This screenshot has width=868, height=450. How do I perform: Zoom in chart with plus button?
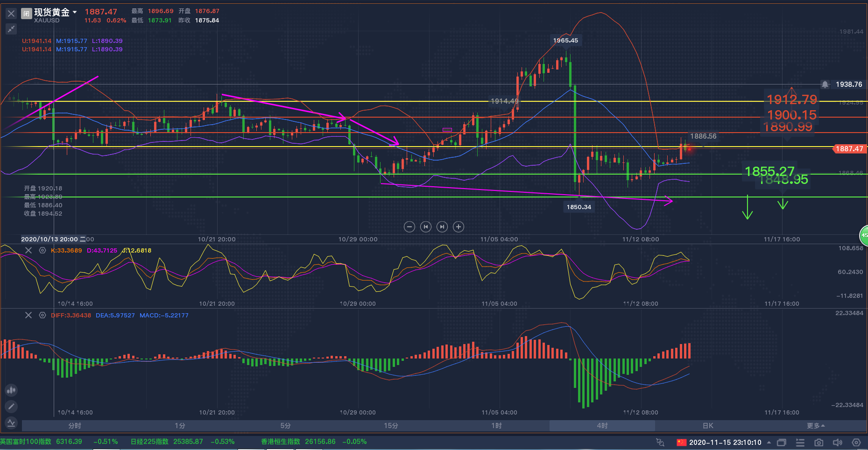click(x=459, y=227)
